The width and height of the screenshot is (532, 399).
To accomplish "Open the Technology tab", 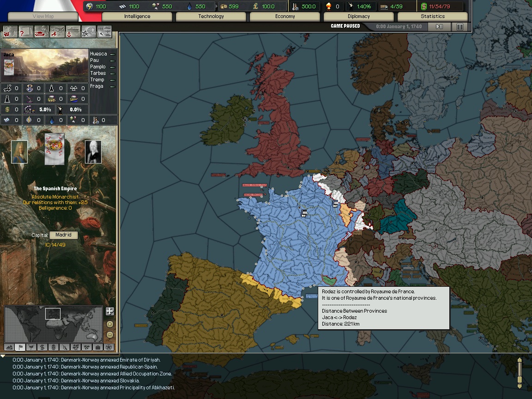I will tap(211, 16).
